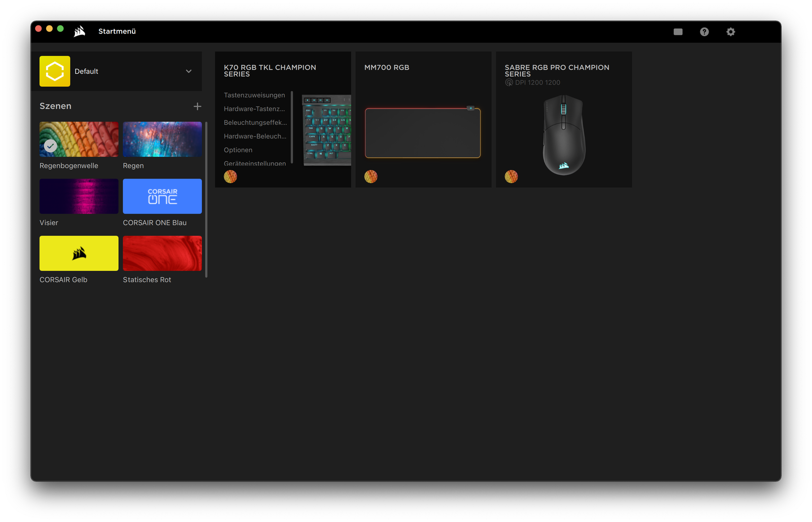812x522 pixels.
Task: Open the message notifications icon
Action: pos(678,32)
